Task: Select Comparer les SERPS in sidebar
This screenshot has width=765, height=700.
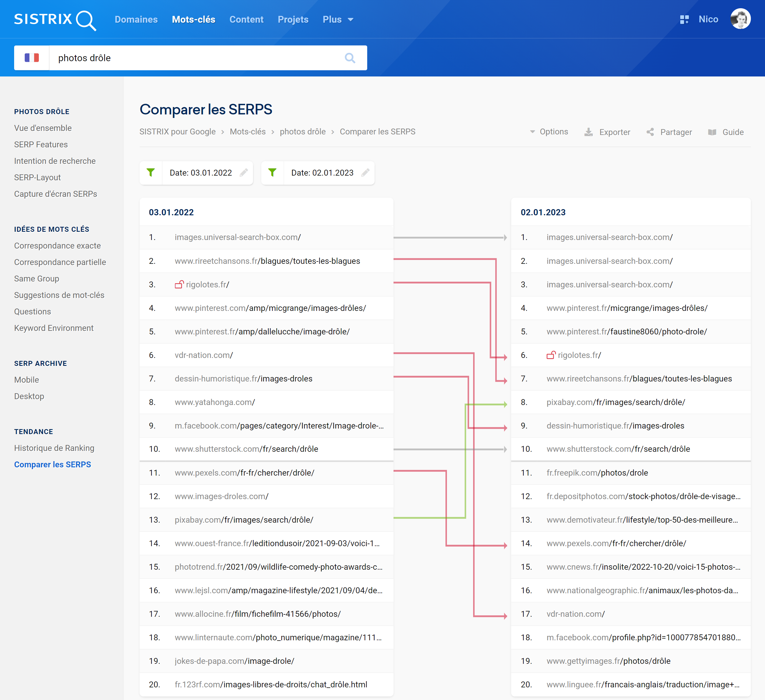Action: pos(53,464)
